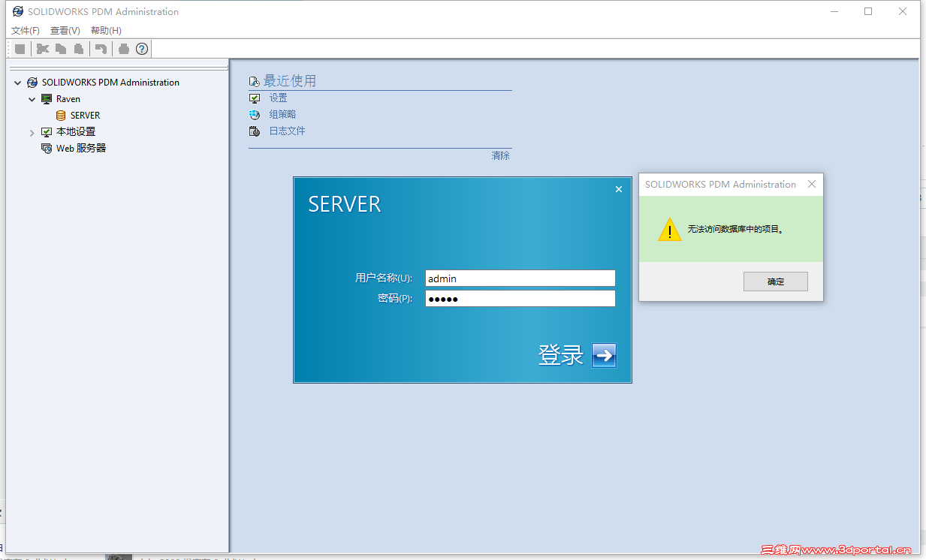Click the 组策略 icon under 最近使用

click(x=255, y=115)
